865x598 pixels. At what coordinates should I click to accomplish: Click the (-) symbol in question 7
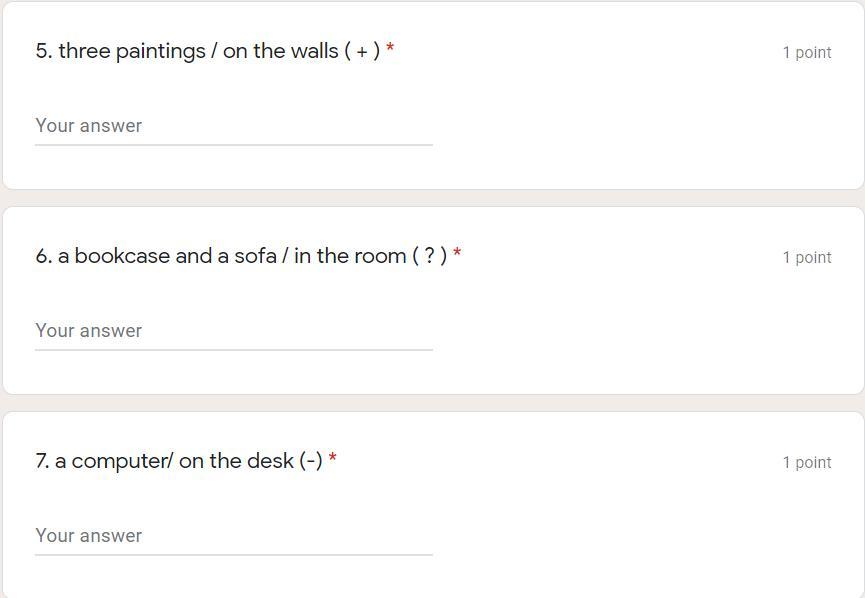[x=310, y=461]
